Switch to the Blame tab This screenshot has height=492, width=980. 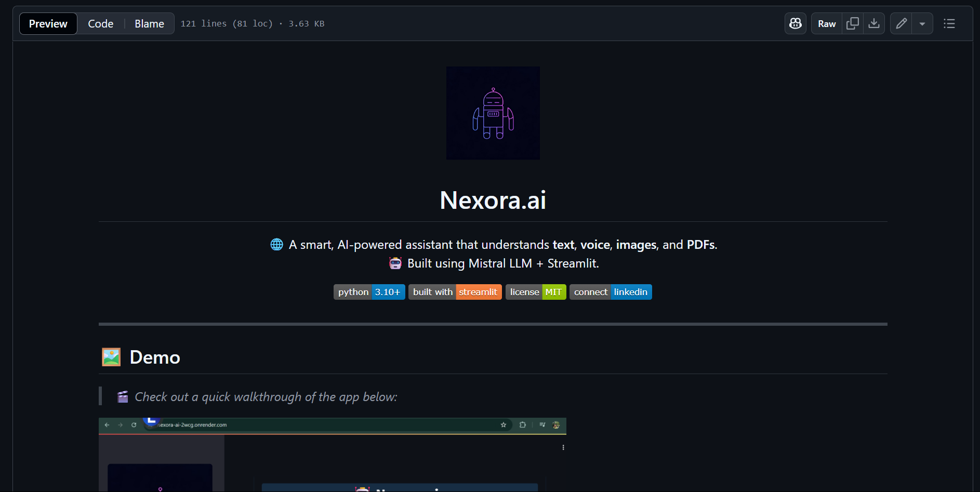pyautogui.click(x=149, y=23)
